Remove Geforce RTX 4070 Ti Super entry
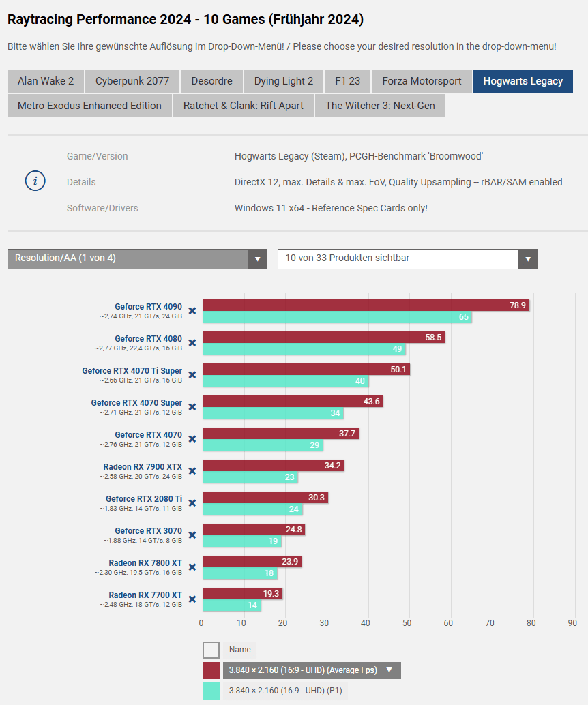 point(192,374)
